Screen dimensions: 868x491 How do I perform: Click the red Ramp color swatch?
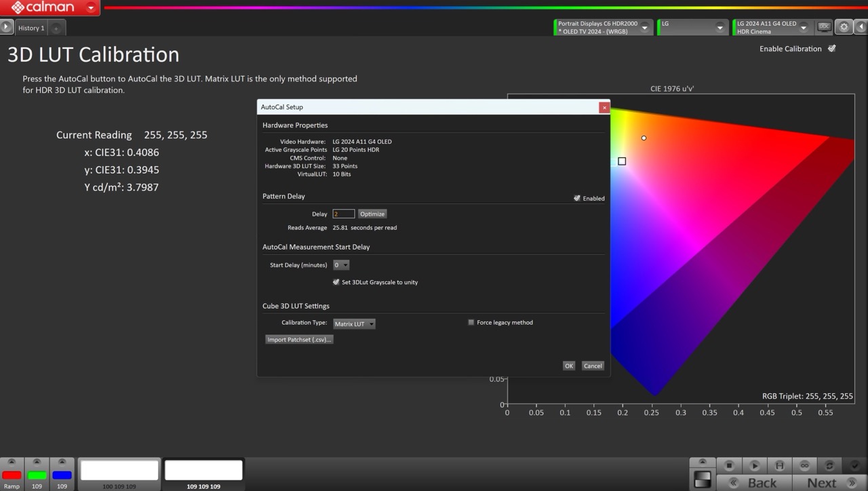[12, 475]
